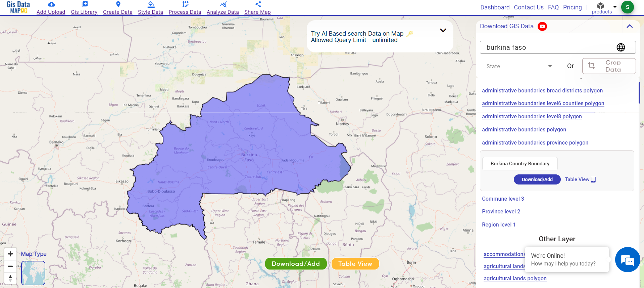Collapse the Download GIS Data panel
The width and height of the screenshot is (644, 288).
[x=630, y=26]
